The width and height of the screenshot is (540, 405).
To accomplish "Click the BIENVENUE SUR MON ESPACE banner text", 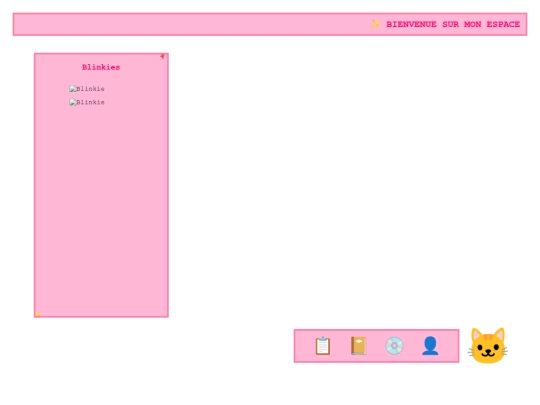I will pyautogui.click(x=453, y=24).
